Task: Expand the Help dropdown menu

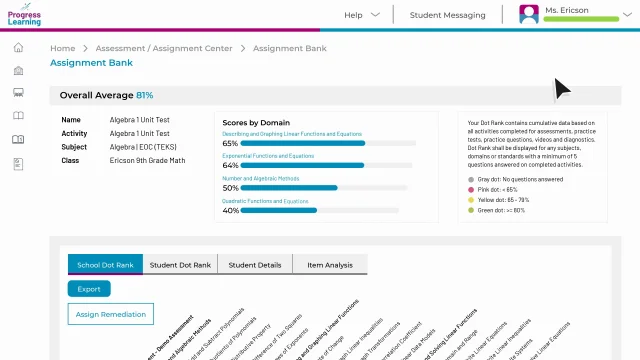Action: [x=362, y=15]
